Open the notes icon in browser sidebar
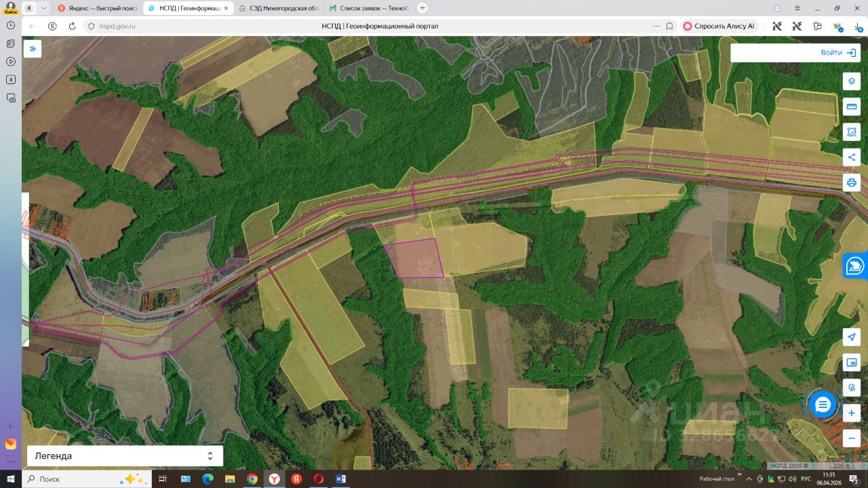 tap(11, 43)
